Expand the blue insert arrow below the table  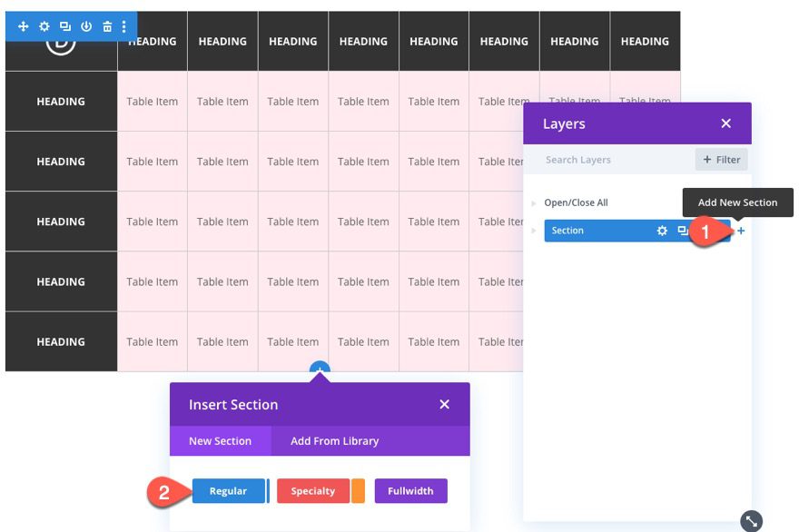[319, 367]
